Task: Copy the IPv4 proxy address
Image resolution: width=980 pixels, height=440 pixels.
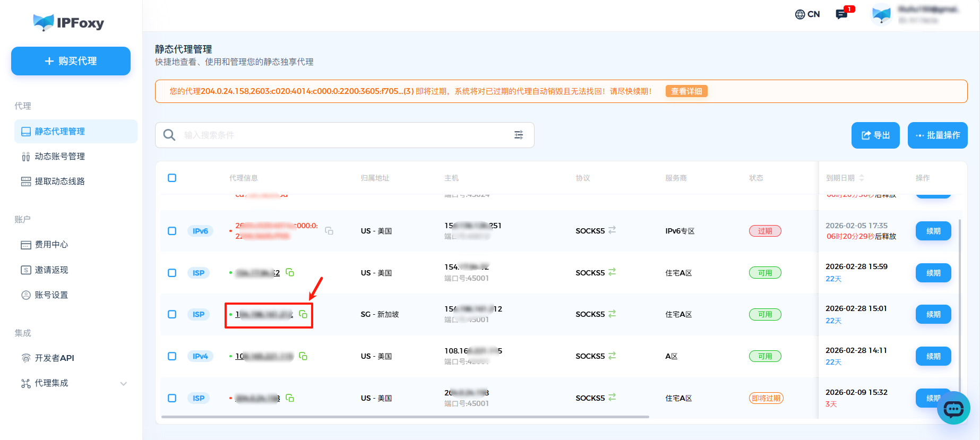Action: point(303,356)
